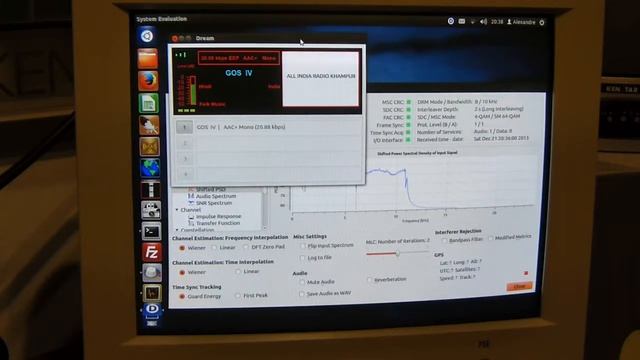Open the keyboard indicator in top panel
Image resolution: width=640 pixels, height=360 pixels.
(x=462, y=21)
